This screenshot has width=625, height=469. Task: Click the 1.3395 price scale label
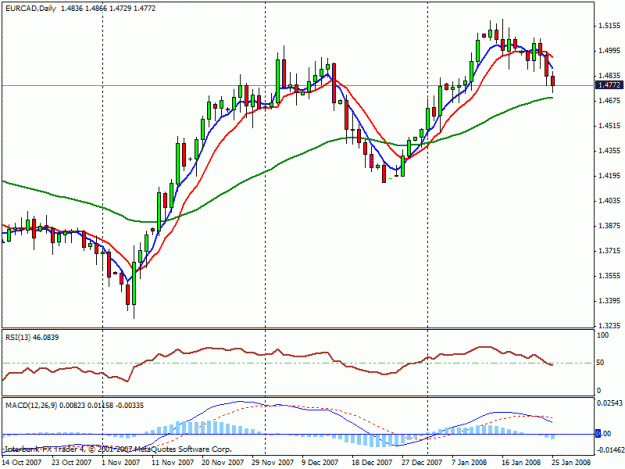click(x=609, y=301)
